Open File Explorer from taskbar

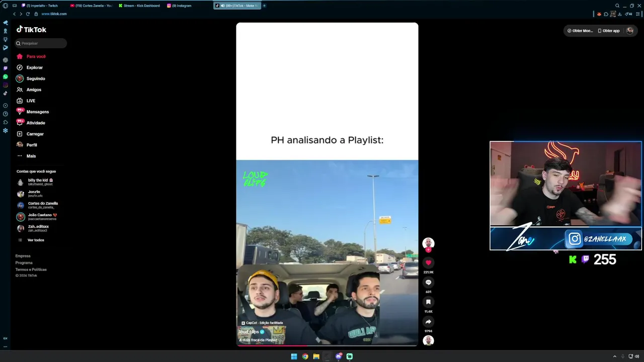[x=316, y=356]
